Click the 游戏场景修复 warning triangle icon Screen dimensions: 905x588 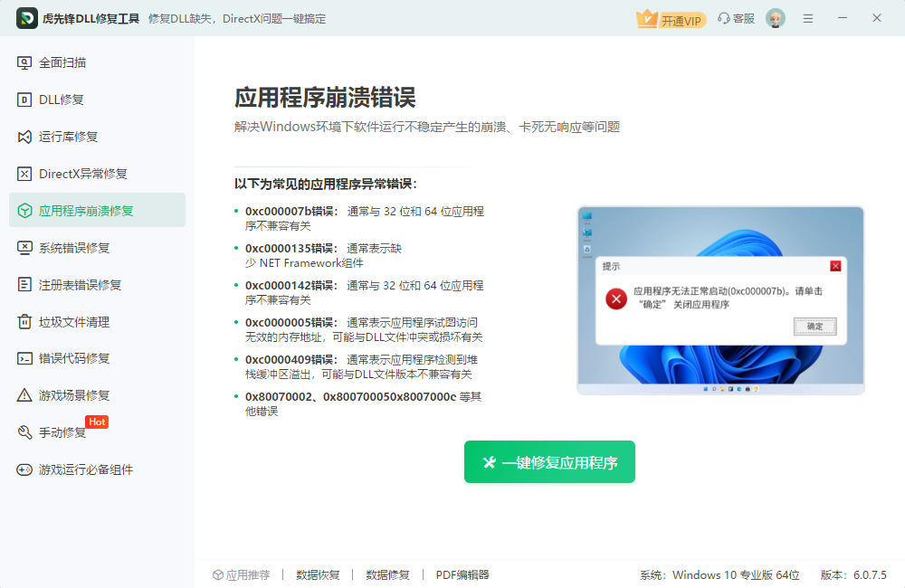click(x=24, y=395)
